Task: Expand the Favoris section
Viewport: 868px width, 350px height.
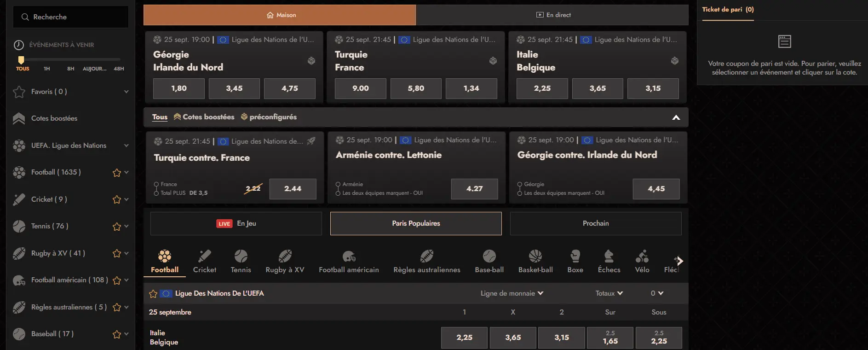Action: [126, 92]
